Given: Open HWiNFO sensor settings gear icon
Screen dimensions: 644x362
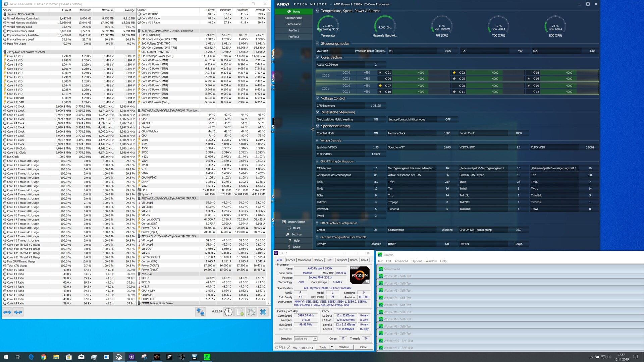Looking at the screenshot, I should (x=251, y=312).
